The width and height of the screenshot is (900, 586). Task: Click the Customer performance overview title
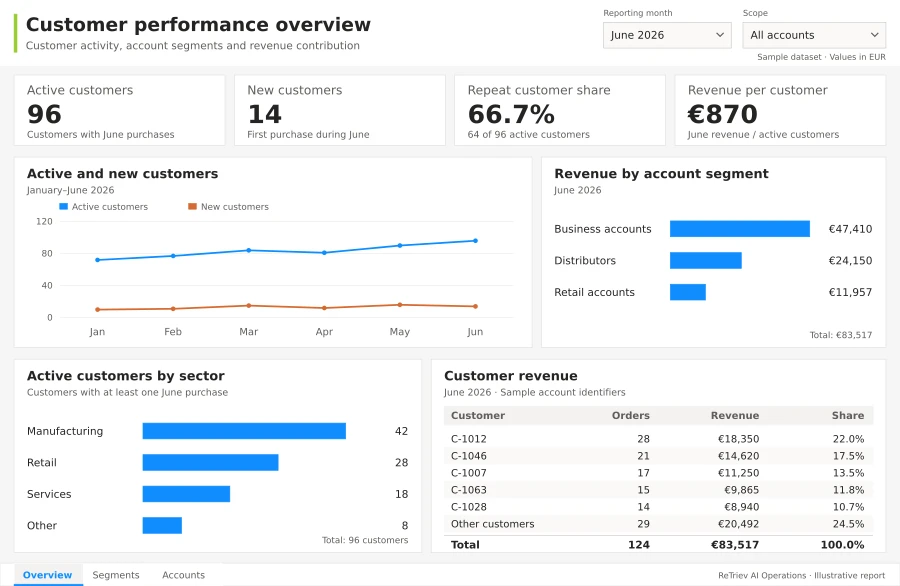pos(198,24)
